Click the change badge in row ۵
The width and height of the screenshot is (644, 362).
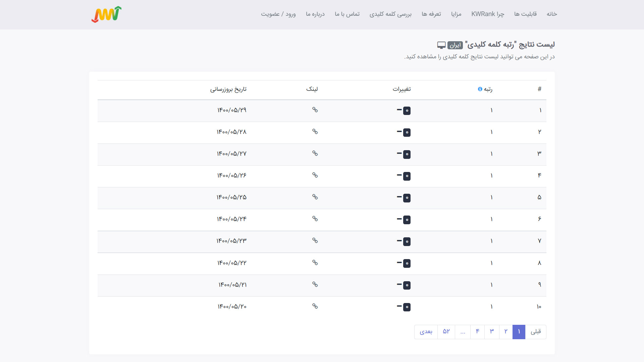tap(407, 198)
